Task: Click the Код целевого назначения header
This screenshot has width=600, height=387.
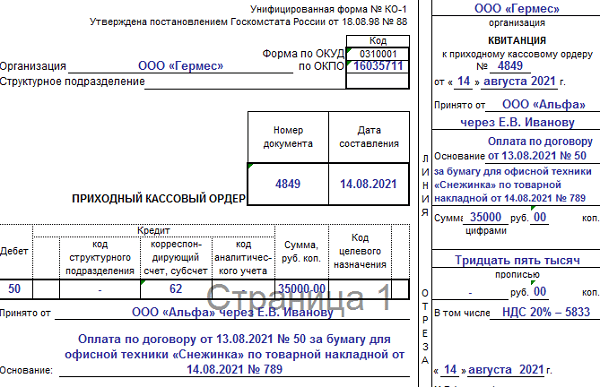Action: point(360,251)
